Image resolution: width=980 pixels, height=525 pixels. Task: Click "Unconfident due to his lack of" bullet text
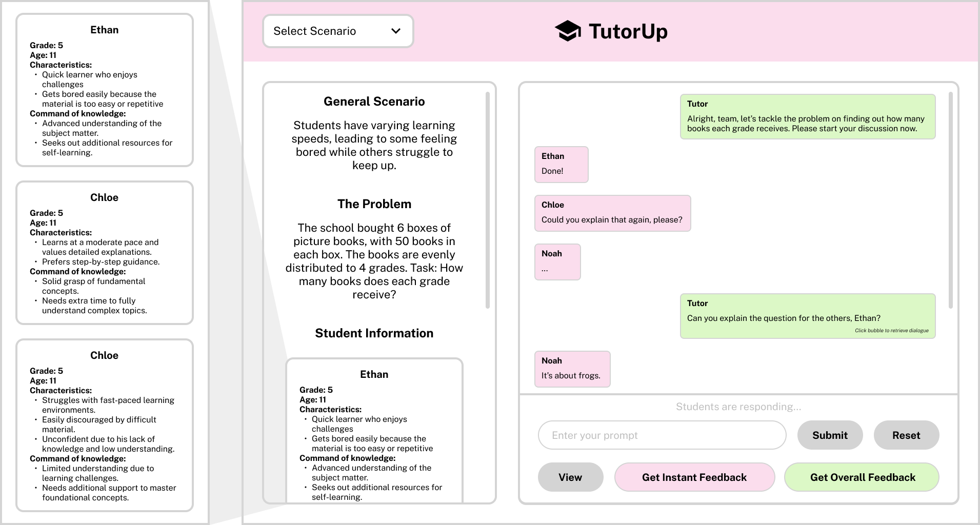coord(98,439)
